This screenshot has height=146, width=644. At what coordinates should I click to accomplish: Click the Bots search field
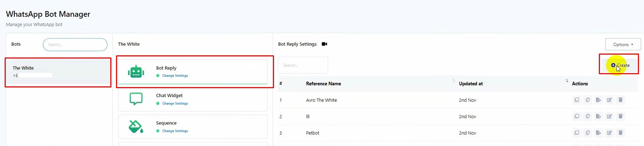click(x=75, y=45)
